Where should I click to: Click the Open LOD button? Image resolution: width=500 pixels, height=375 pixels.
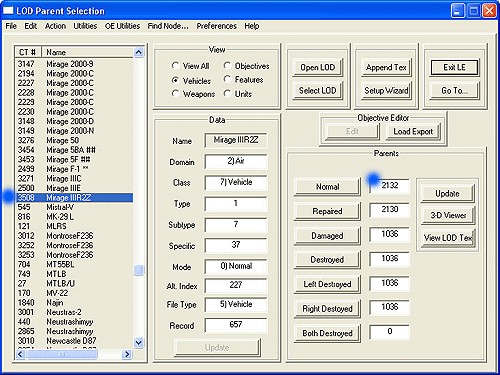[318, 67]
